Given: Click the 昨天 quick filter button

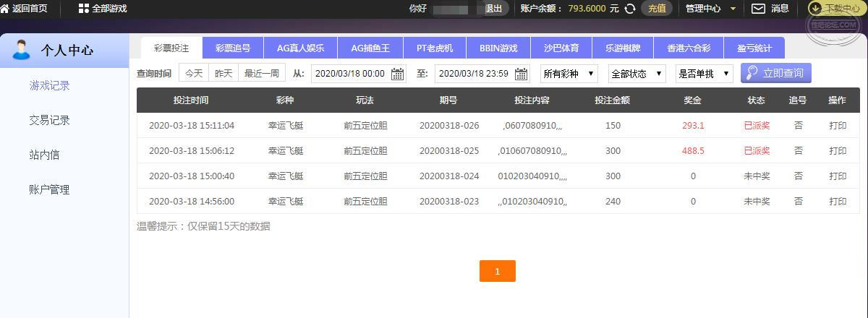Looking at the screenshot, I should click(224, 74).
